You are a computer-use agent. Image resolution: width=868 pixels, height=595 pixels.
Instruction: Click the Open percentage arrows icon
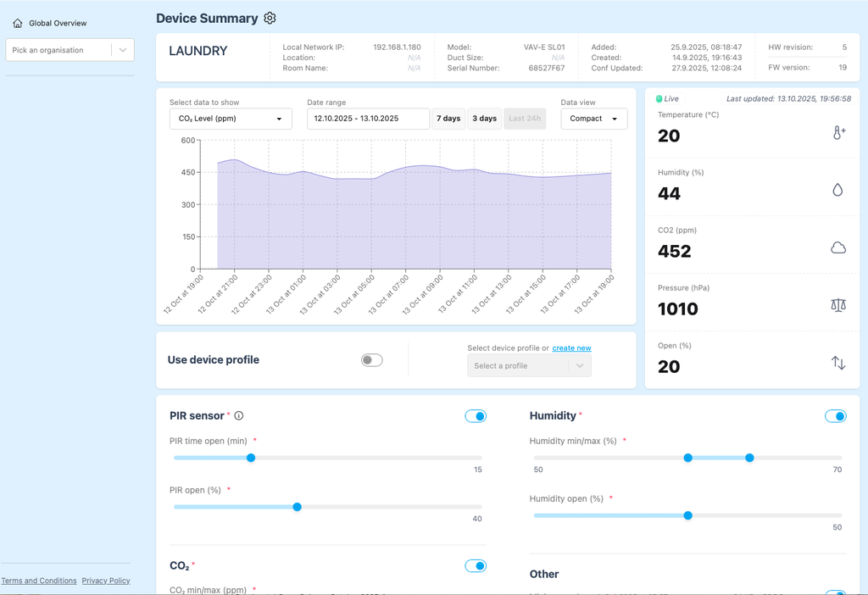(x=837, y=363)
